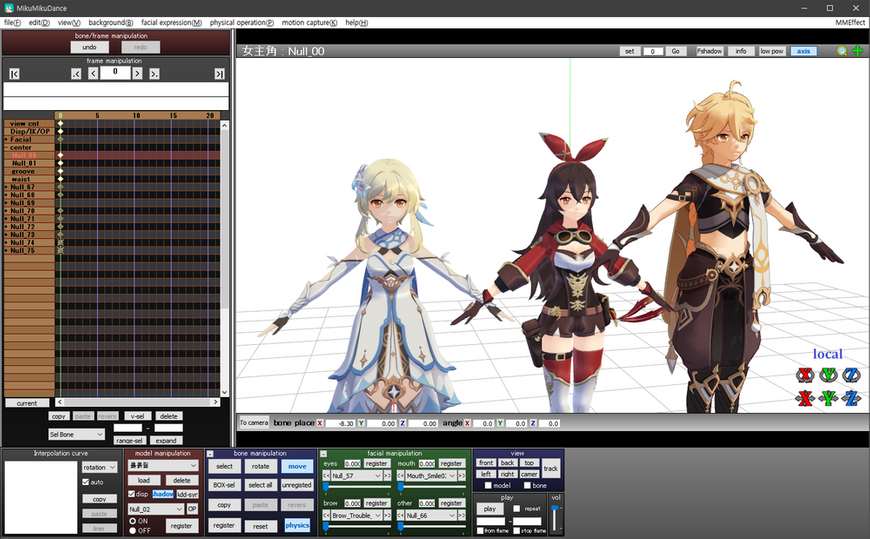Click the bone place X value field
Image resolution: width=870 pixels, height=539 pixels.
pos(340,423)
